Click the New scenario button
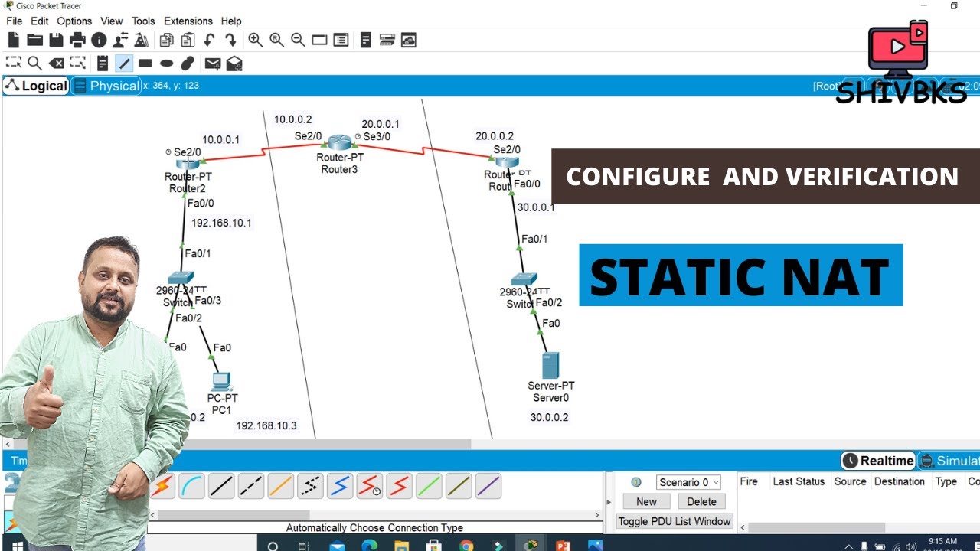This screenshot has height=551, width=980. 646,502
